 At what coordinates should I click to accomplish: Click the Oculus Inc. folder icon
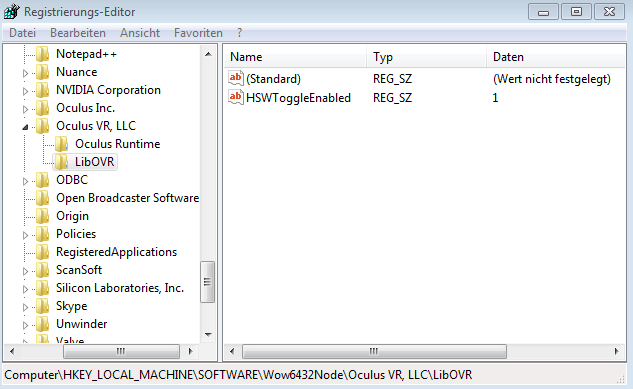coord(43,108)
